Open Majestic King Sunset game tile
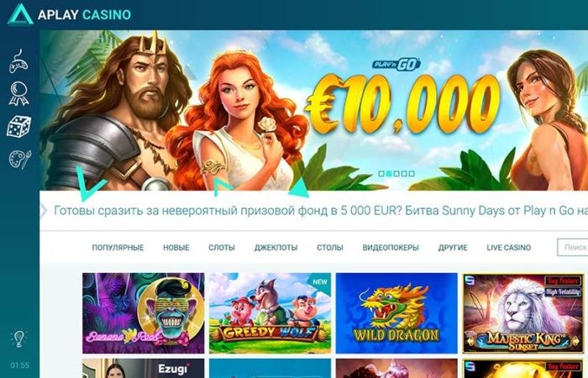This screenshot has width=588, height=378. 523,313
